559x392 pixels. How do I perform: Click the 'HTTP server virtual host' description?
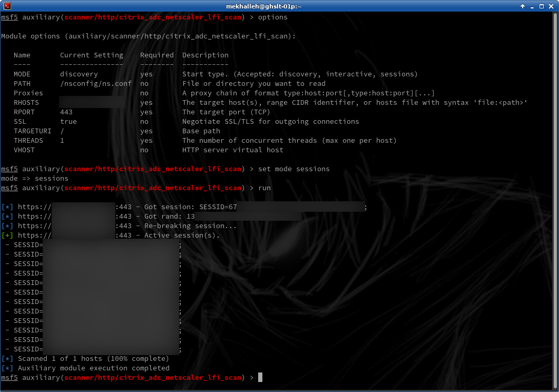(x=233, y=150)
